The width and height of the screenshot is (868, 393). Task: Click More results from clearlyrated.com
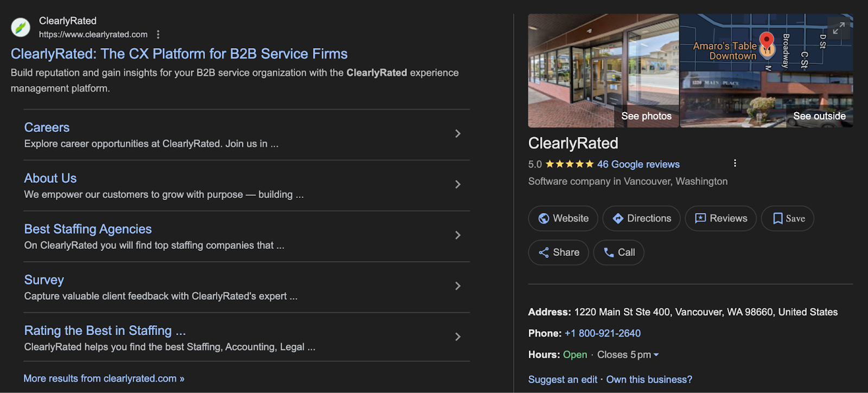(x=104, y=378)
